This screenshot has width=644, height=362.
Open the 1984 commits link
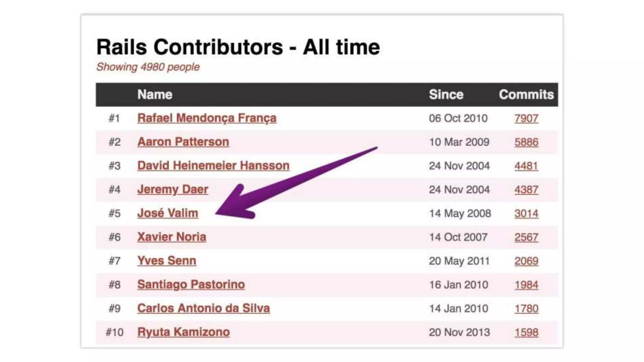[526, 285]
